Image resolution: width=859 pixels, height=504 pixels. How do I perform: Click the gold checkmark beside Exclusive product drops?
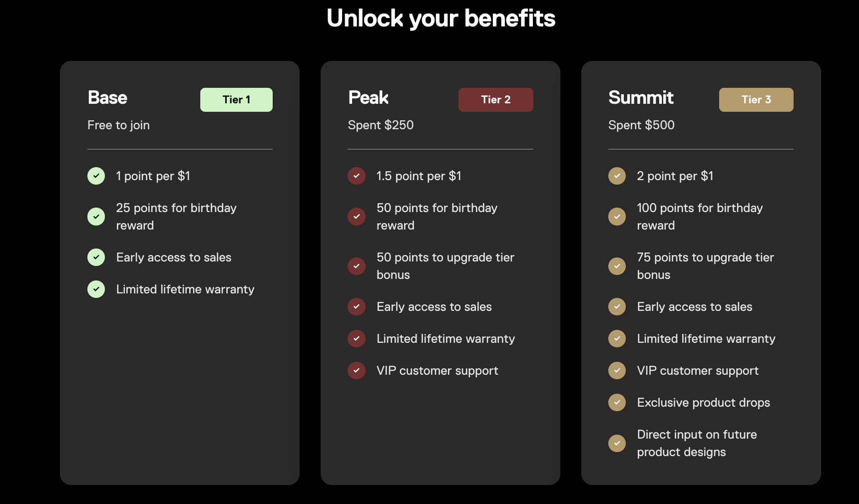pos(617,402)
